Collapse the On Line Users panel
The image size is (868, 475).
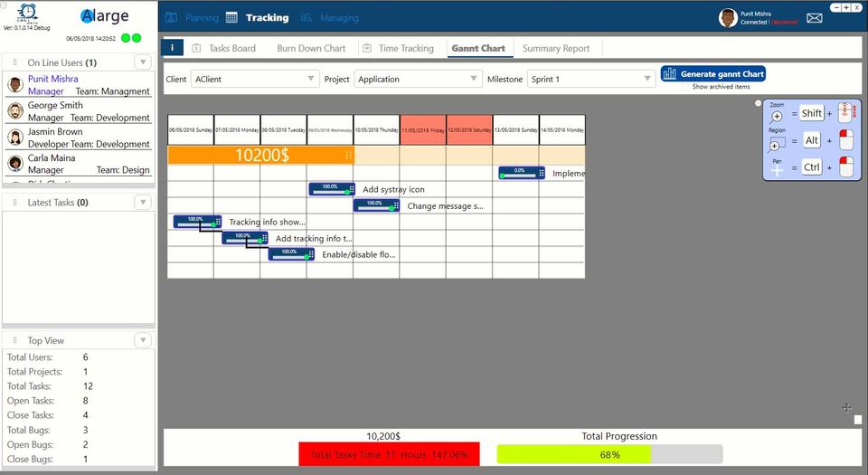143,62
